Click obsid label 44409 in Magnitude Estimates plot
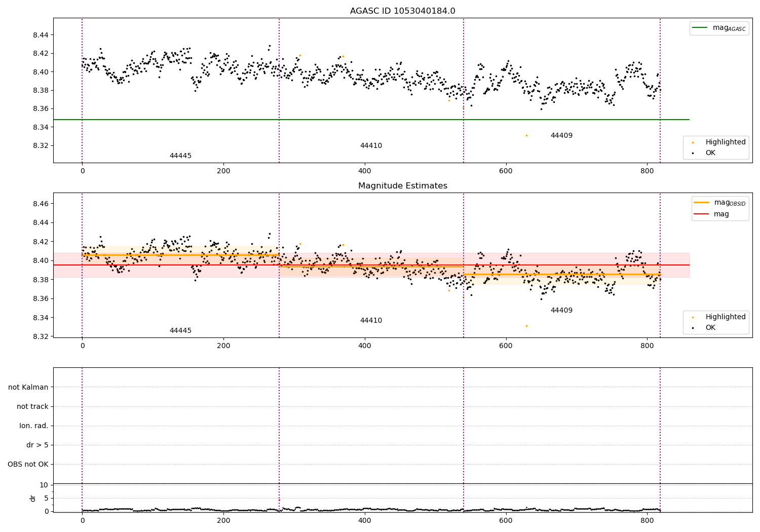This screenshot has width=760, height=532. tap(561, 311)
